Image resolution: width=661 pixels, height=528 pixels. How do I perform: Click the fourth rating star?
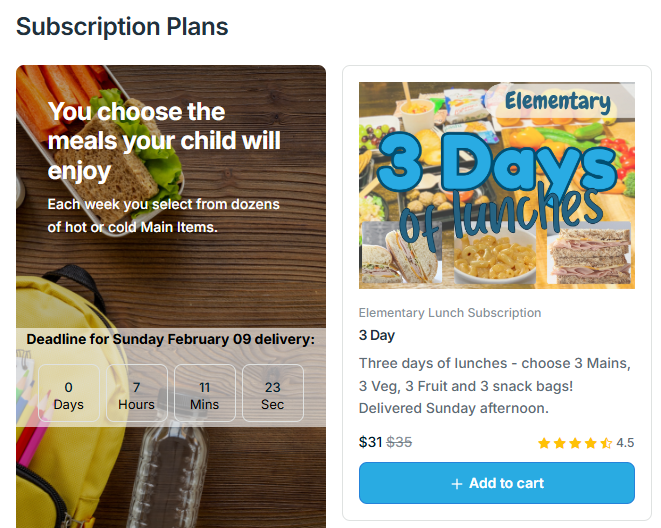[x=590, y=443]
